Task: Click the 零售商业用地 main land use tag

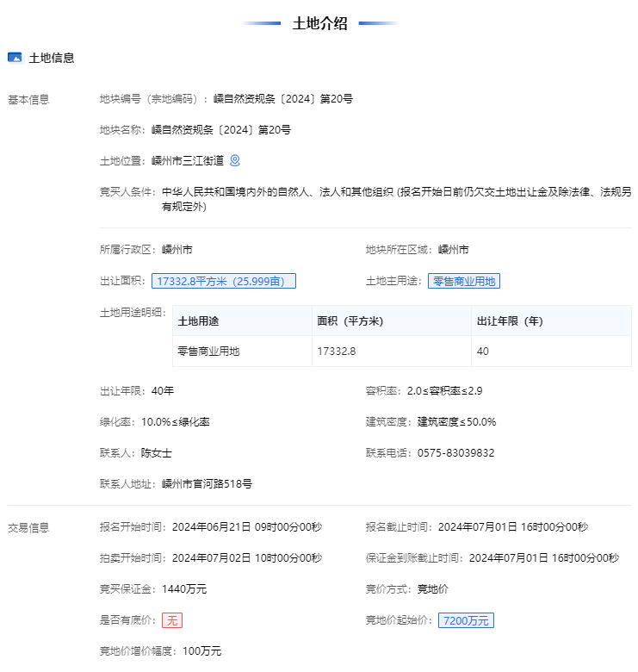Action: click(464, 281)
